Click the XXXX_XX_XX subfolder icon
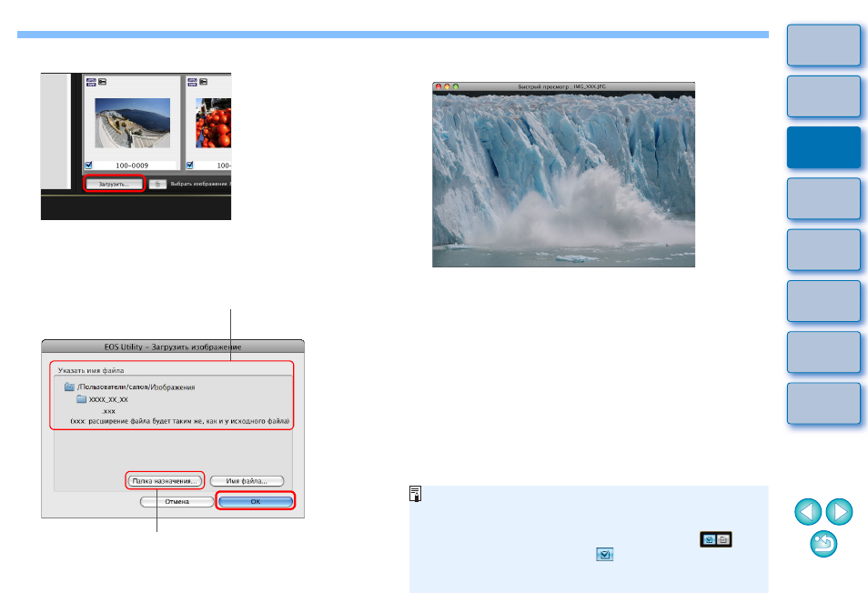The height and width of the screenshot is (613, 868). [81, 399]
